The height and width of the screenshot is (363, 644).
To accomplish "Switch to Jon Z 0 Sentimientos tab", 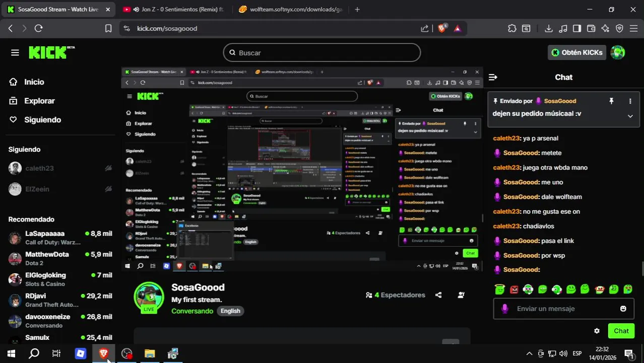I will pos(174,9).
